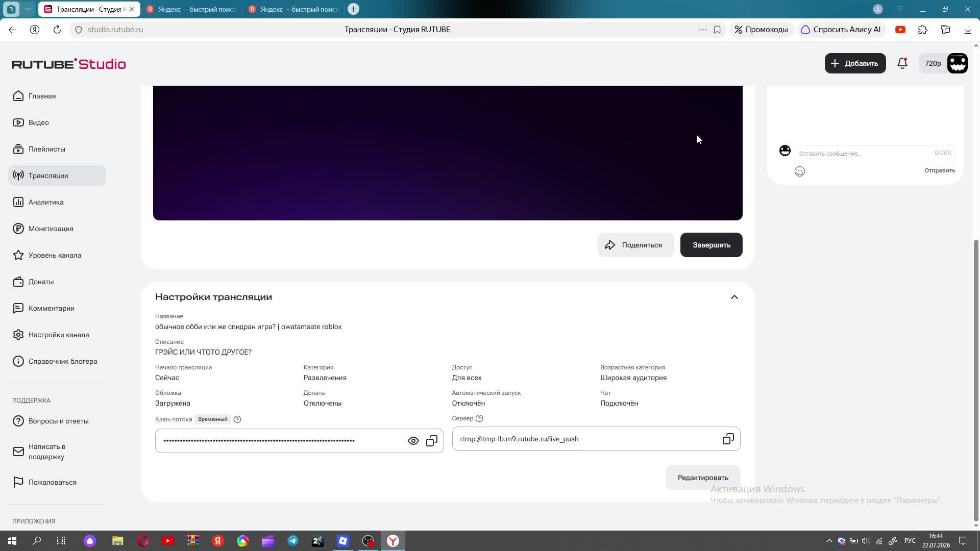Click the Редактировать button
The width and height of the screenshot is (980, 551).
[x=703, y=478]
